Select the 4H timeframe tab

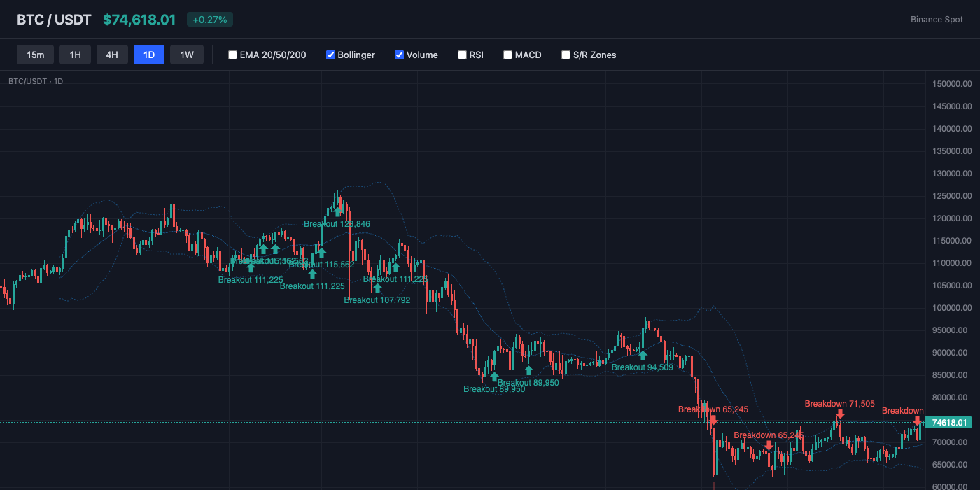click(x=112, y=54)
